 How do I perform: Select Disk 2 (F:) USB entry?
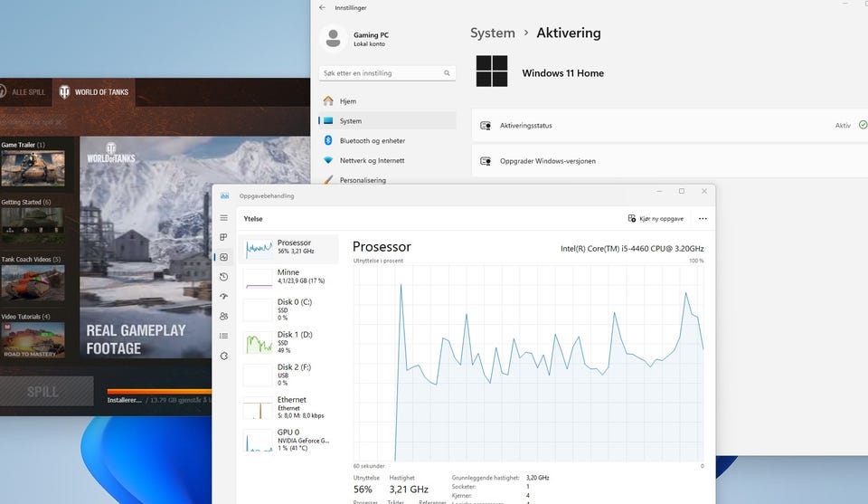288,376
